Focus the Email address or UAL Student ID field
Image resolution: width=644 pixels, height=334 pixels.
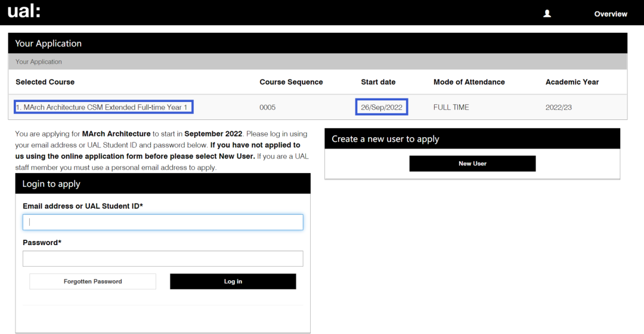coord(163,222)
